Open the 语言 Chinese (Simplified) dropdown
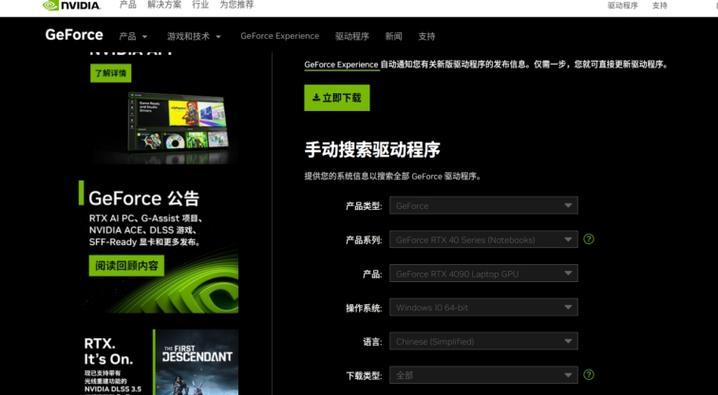The height and width of the screenshot is (395, 718). point(484,341)
